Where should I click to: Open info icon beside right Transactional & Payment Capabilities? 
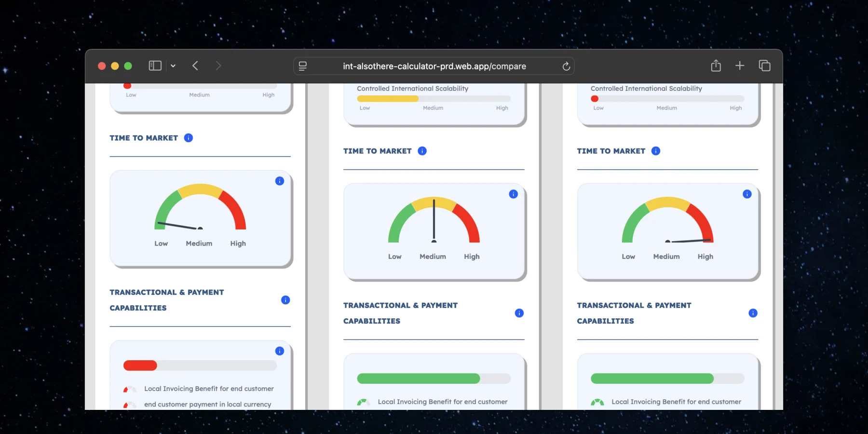tap(753, 313)
